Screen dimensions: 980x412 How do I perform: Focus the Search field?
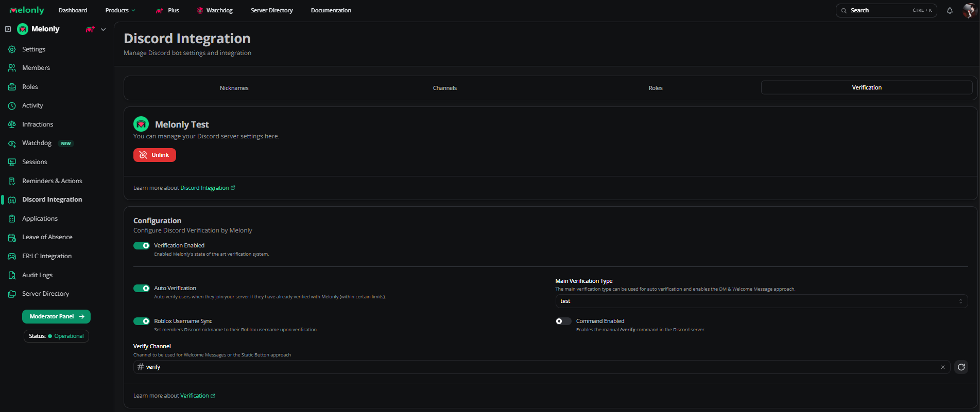(886, 10)
